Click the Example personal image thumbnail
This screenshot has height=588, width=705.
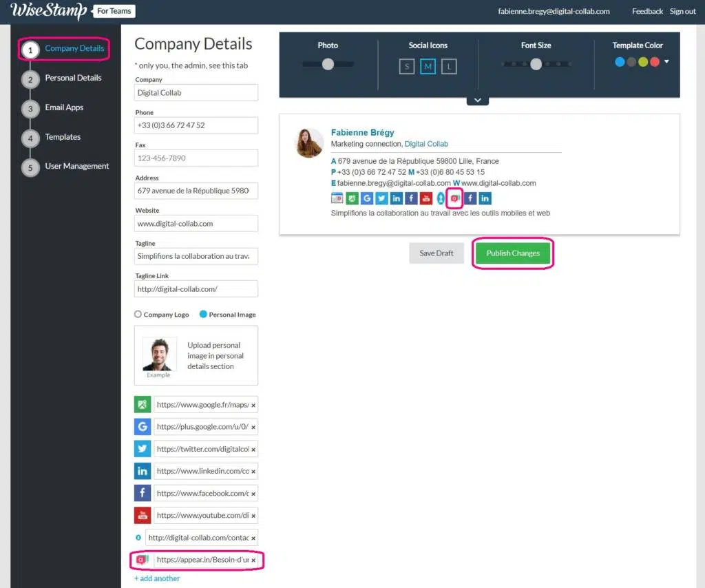coord(159,355)
